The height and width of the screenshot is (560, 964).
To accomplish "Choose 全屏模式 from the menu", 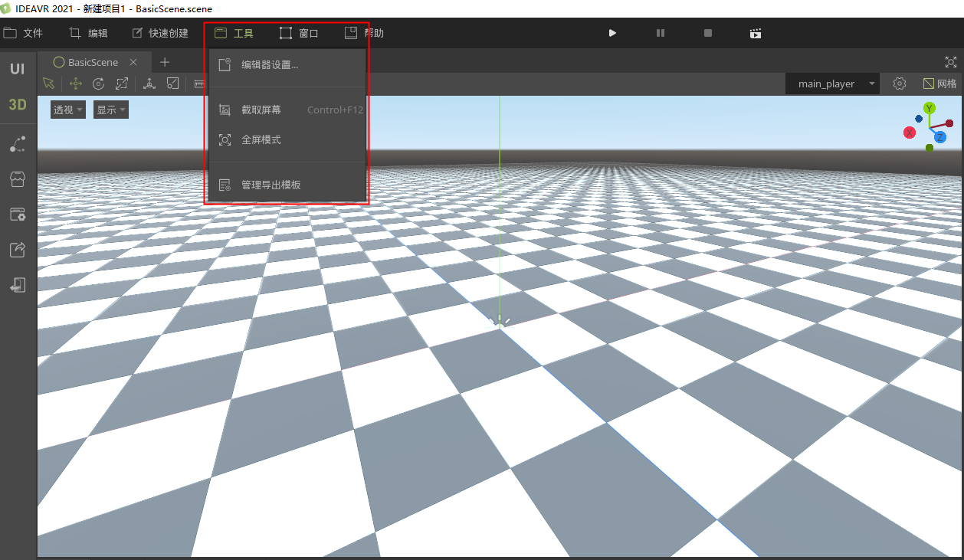I will (x=287, y=140).
